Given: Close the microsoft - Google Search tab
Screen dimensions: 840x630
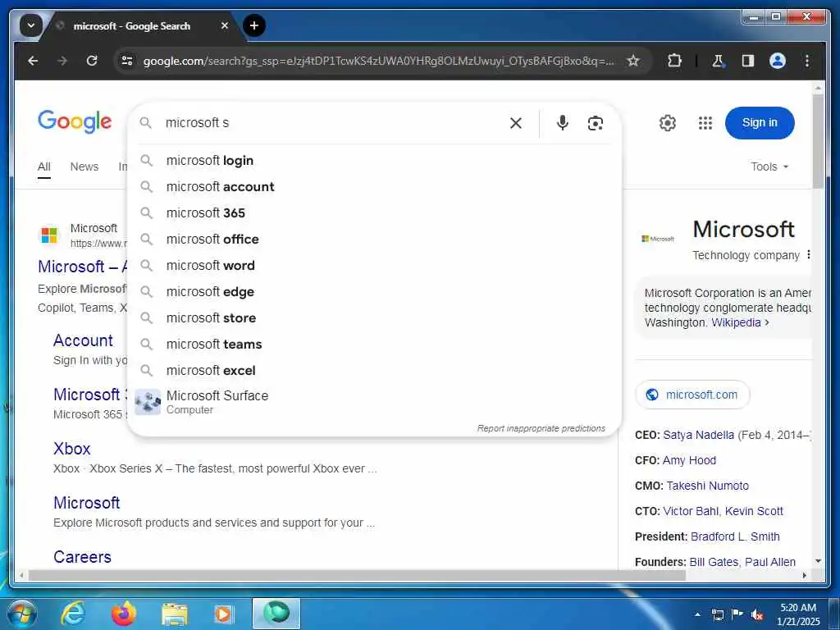Looking at the screenshot, I should click(x=225, y=25).
